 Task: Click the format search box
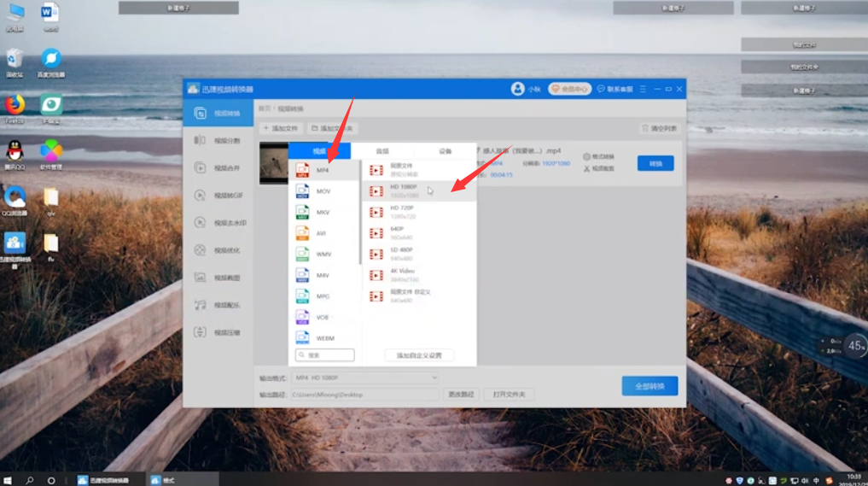[x=325, y=355]
